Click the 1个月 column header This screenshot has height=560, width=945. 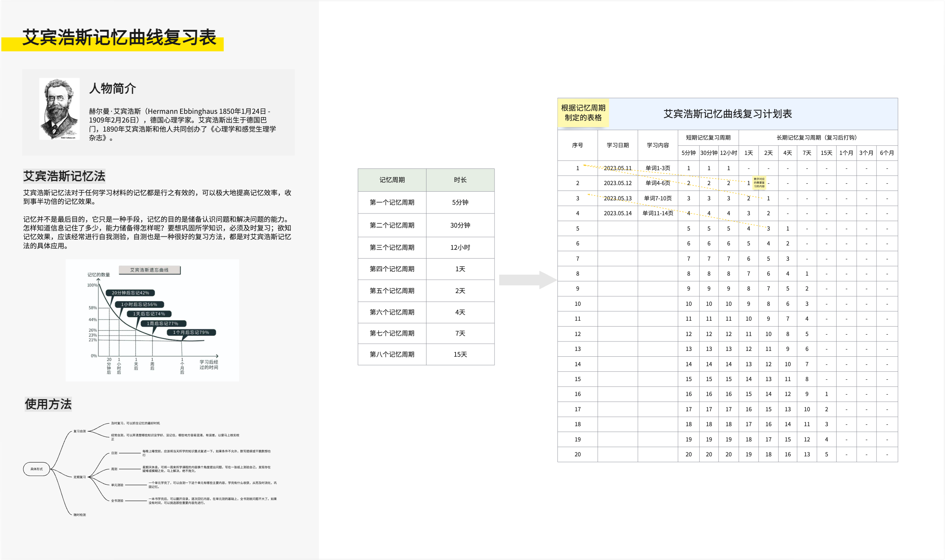[846, 153]
